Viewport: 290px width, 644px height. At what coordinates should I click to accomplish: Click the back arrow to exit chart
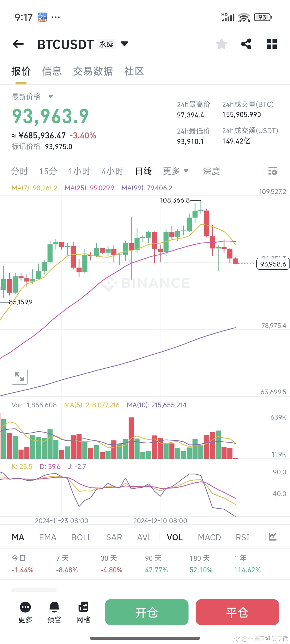point(18,44)
